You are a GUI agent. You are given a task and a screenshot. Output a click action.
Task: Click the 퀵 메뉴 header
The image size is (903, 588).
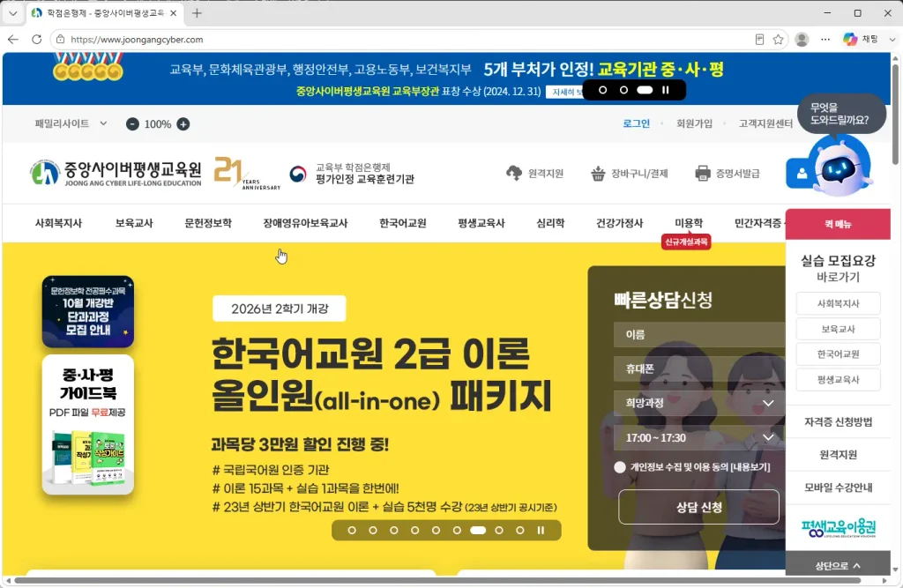click(x=838, y=224)
